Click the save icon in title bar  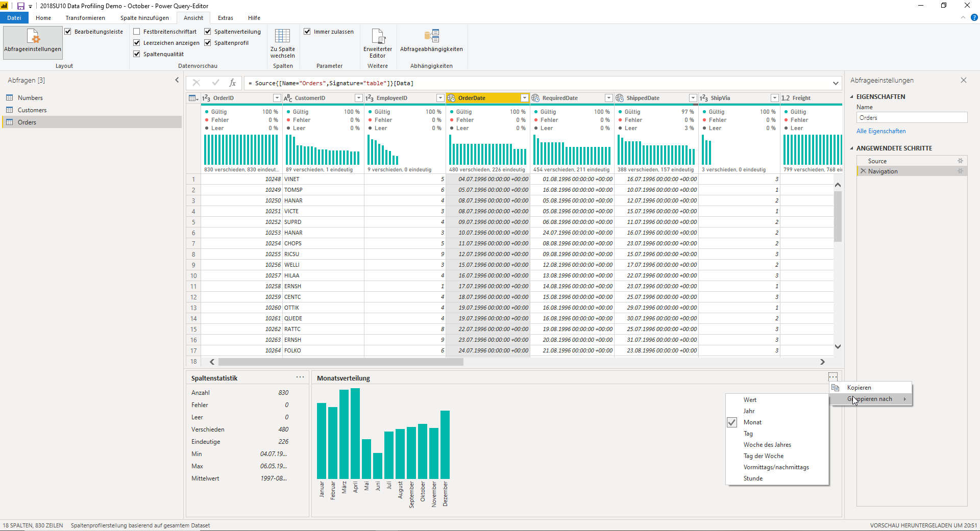click(21, 6)
